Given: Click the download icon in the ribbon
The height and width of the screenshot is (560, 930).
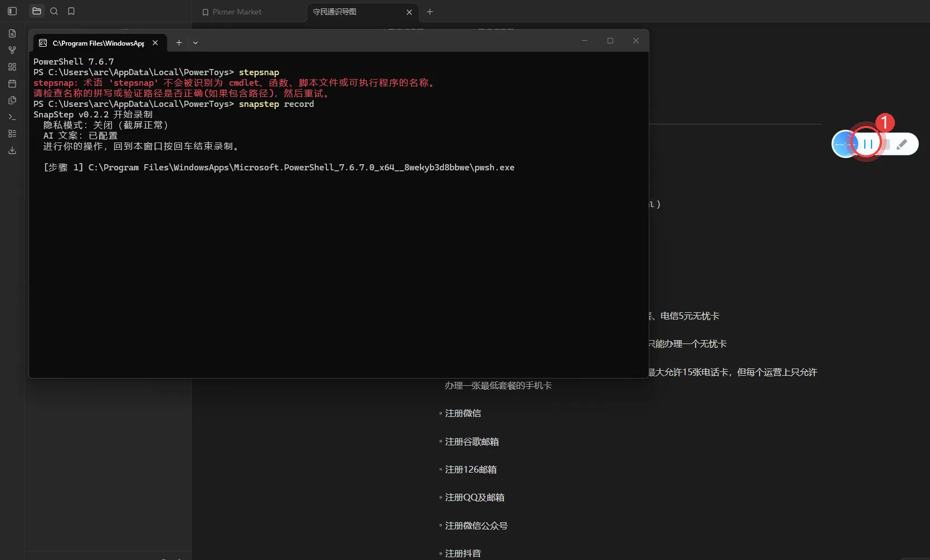Looking at the screenshot, I should coord(12,150).
